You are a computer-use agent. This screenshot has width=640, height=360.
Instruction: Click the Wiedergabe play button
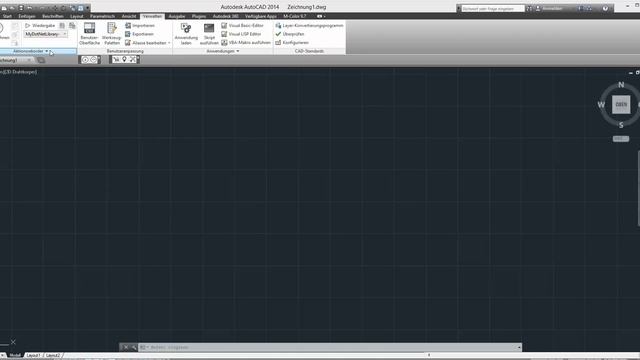[x=28, y=25]
